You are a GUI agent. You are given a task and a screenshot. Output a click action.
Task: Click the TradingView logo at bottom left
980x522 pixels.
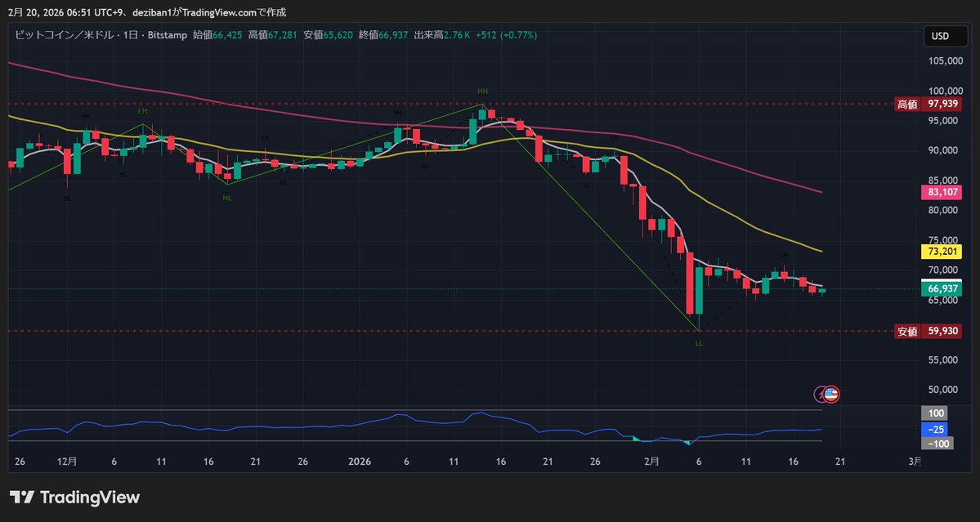click(74, 497)
